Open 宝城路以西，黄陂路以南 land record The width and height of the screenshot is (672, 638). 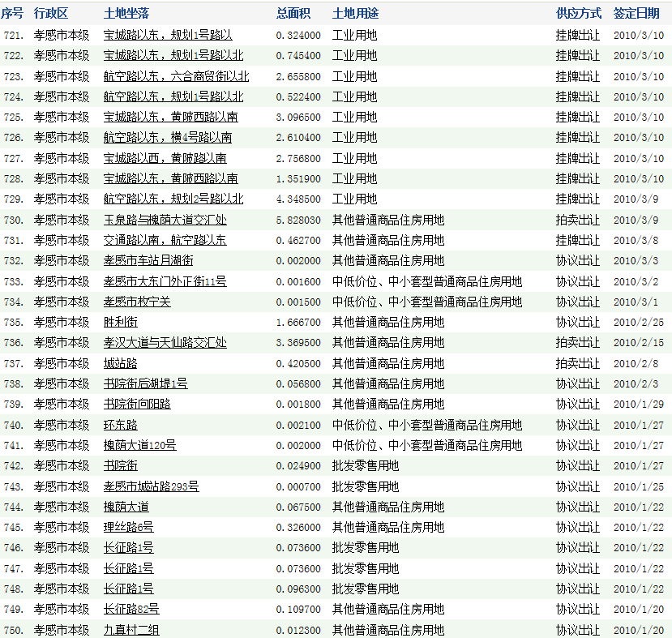point(165,158)
